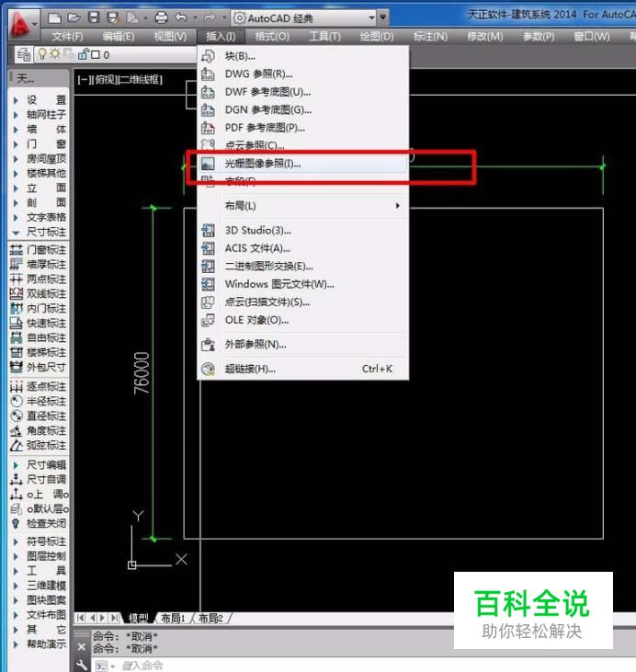Image resolution: width=636 pixels, height=672 pixels.
Task: Click the 墙厚标注 tool icon
Action: [x=17, y=265]
